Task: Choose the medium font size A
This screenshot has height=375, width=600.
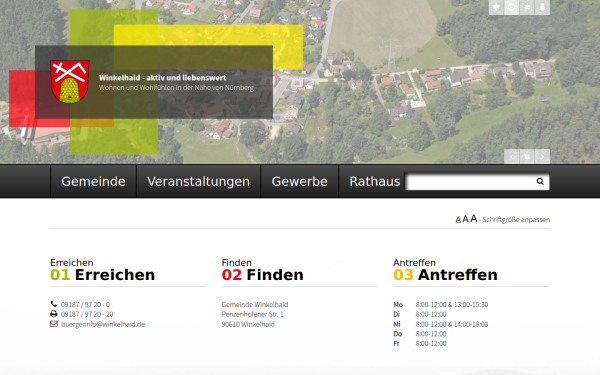Action: pos(465,219)
